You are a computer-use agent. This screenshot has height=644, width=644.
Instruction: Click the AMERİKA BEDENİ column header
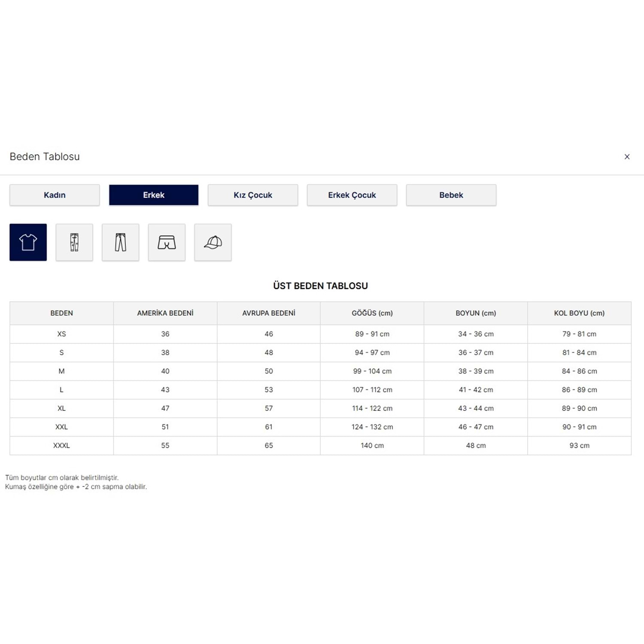(x=165, y=313)
